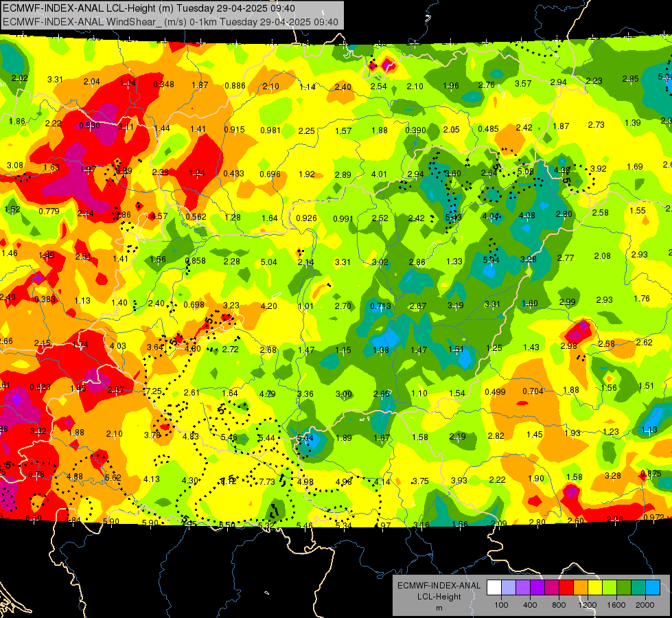This screenshot has width=672, height=618.
Task: Click the wind shear value 0.623
Action: [40, 387]
